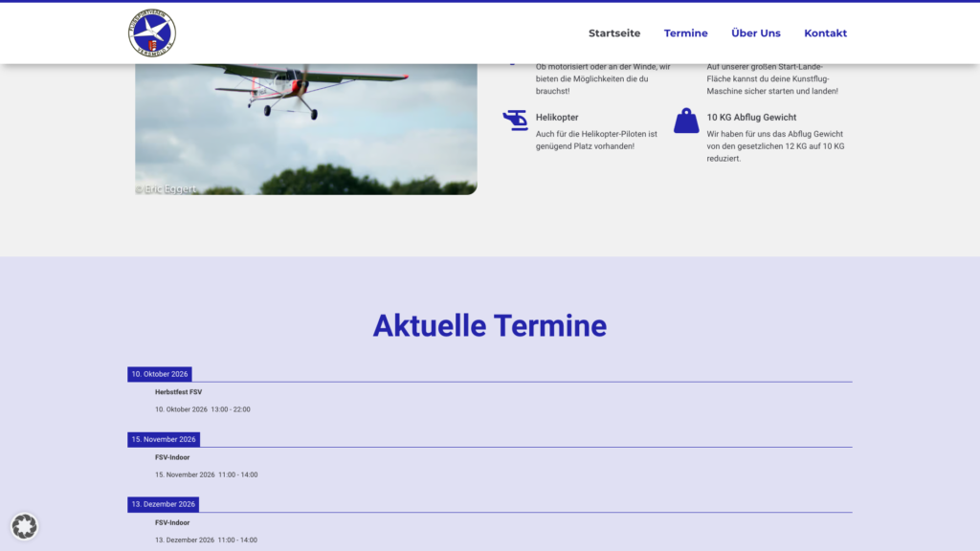Select the 10. Oktober 2026 date badge
The image size is (980, 551).
[160, 374]
